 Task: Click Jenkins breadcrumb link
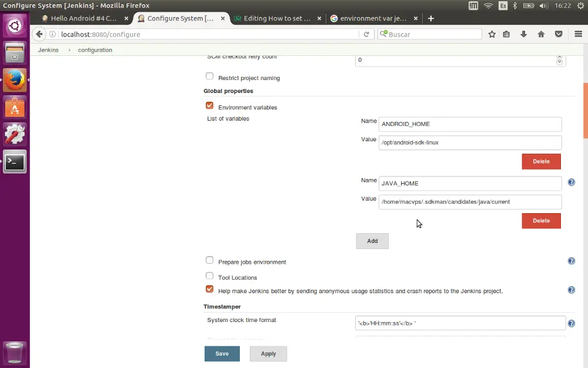[48, 50]
